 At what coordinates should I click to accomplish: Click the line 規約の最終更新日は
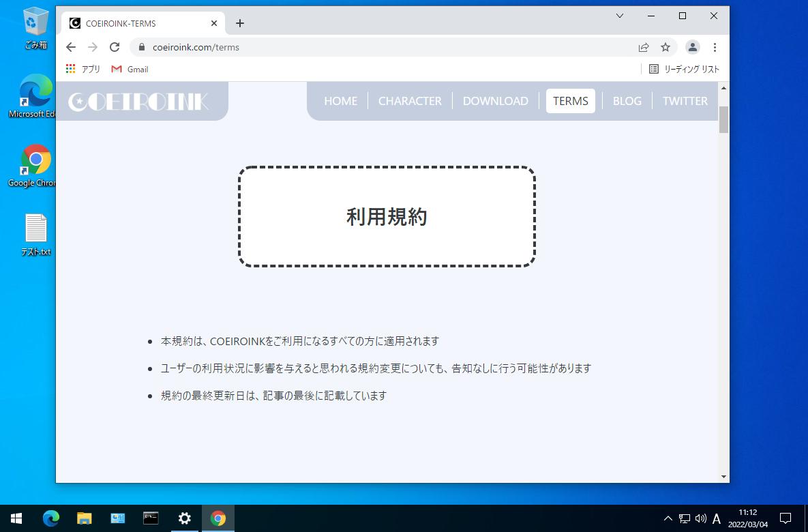(x=273, y=396)
